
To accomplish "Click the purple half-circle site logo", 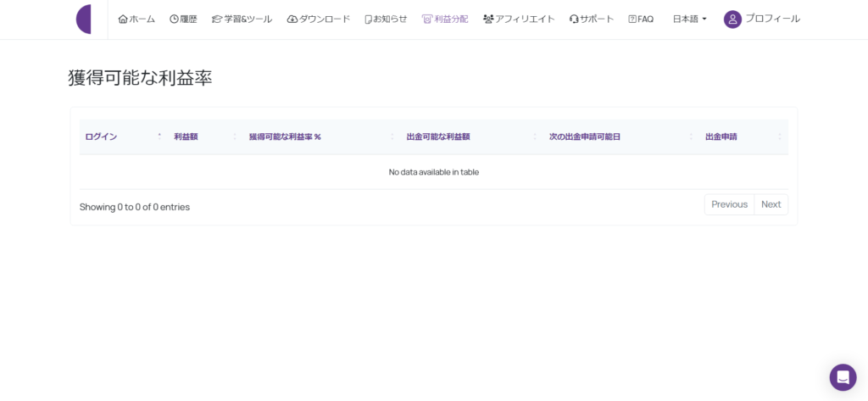I will click(x=84, y=19).
